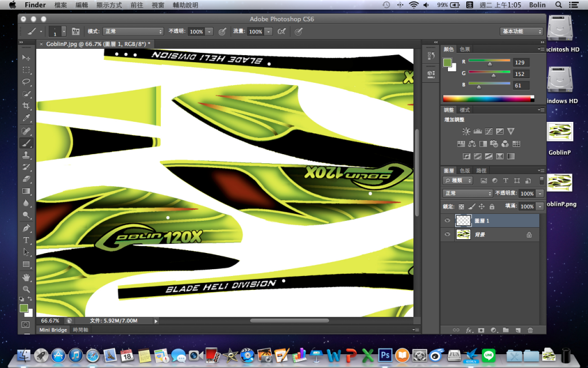Screen dimensions: 588x368
Task: Open the 不透明 opacity dropdown arrow
Action: point(210,32)
